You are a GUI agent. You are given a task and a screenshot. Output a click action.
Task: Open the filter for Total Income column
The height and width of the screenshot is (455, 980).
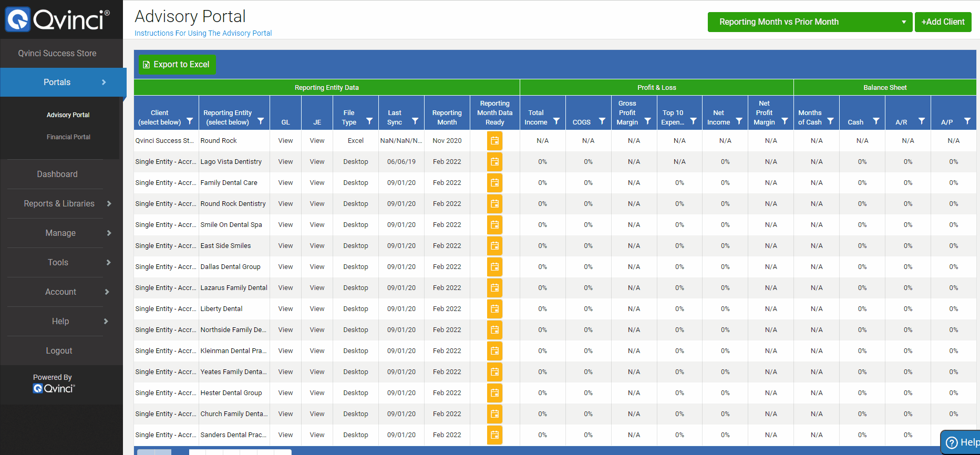pyautogui.click(x=556, y=121)
